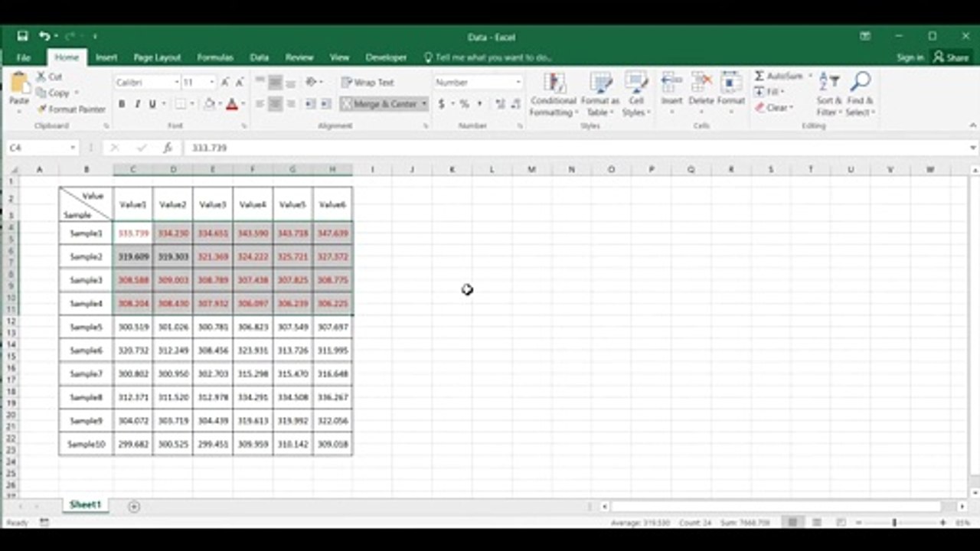Screen dimensions: 980x551
Task: Apply the Fill Color bucket
Action: point(209,104)
